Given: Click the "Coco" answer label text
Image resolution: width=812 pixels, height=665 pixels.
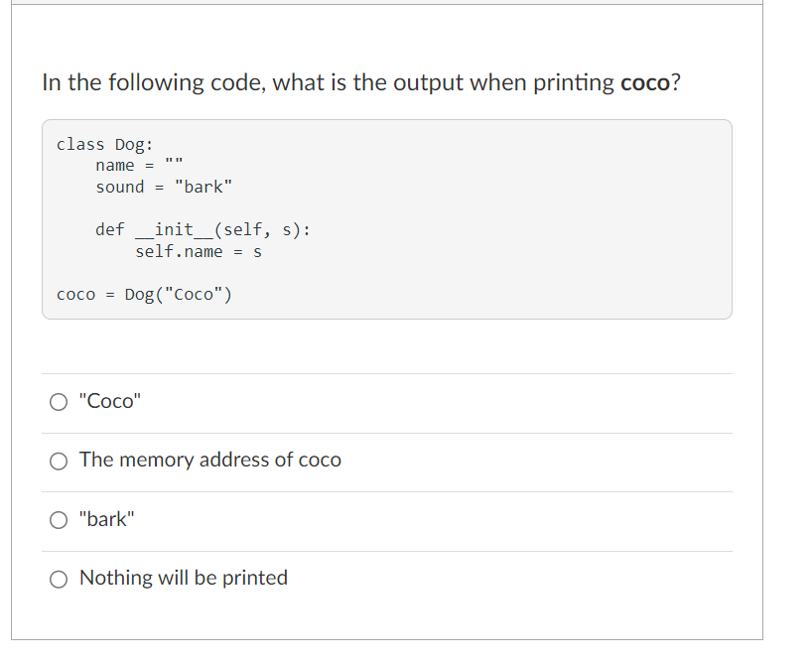Looking at the screenshot, I should 109,401.
